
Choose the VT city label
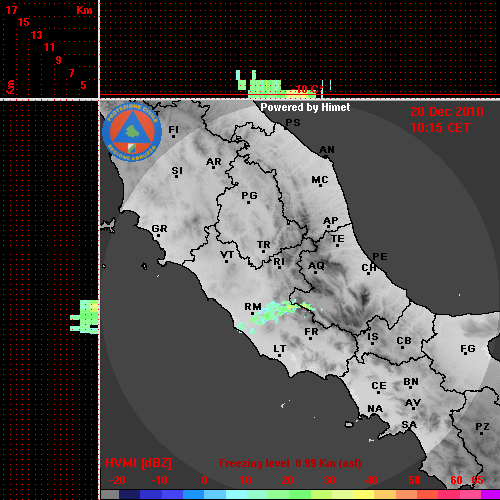(227, 255)
